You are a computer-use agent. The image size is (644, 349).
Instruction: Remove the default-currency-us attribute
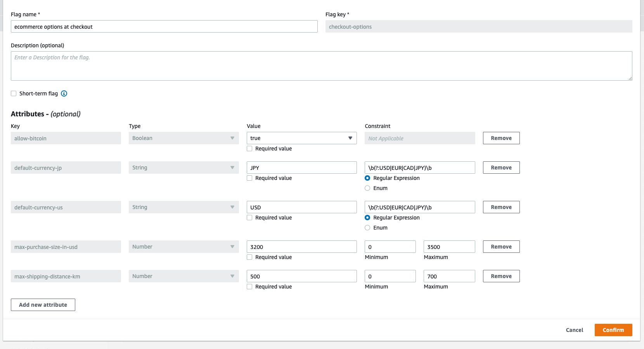(x=501, y=207)
